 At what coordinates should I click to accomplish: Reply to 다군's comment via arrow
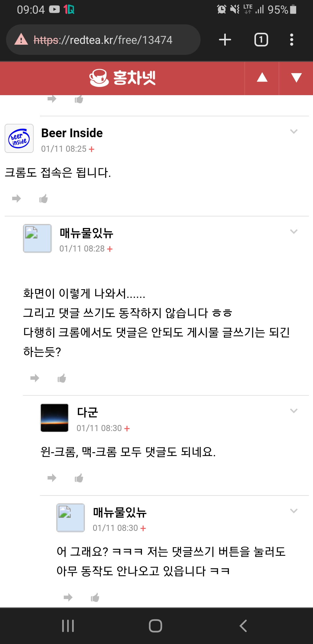pyautogui.click(x=52, y=478)
